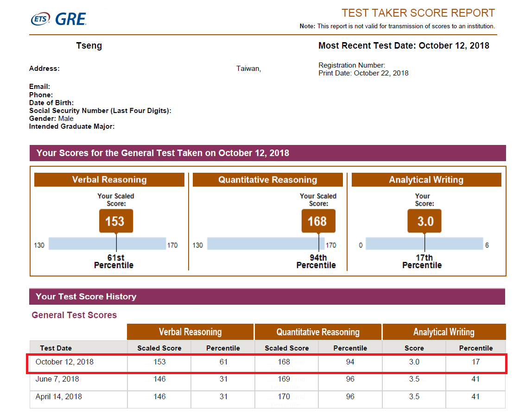The width and height of the screenshot is (532, 414).
Task: Click the Social Security Number label
Action: (x=100, y=111)
